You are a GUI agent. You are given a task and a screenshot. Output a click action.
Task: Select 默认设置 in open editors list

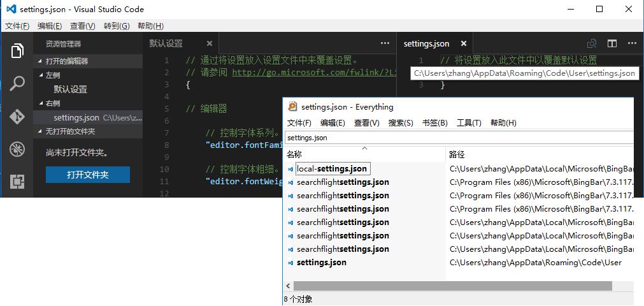pos(88,89)
